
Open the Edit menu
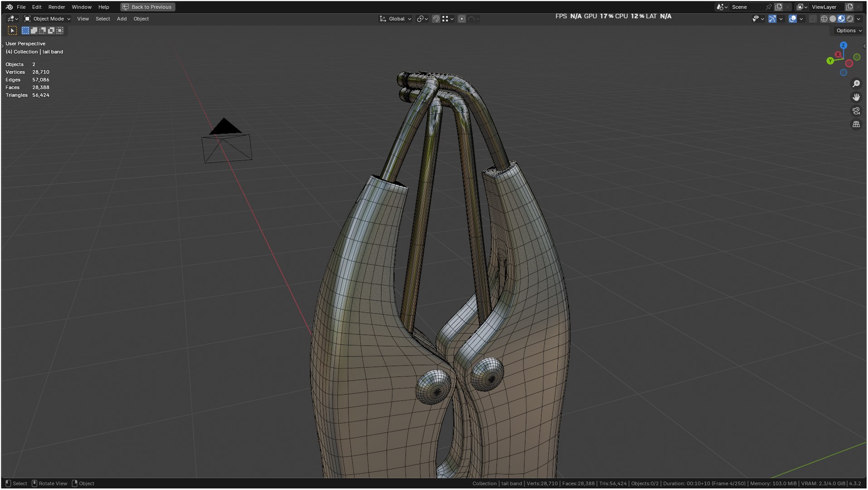click(x=37, y=7)
